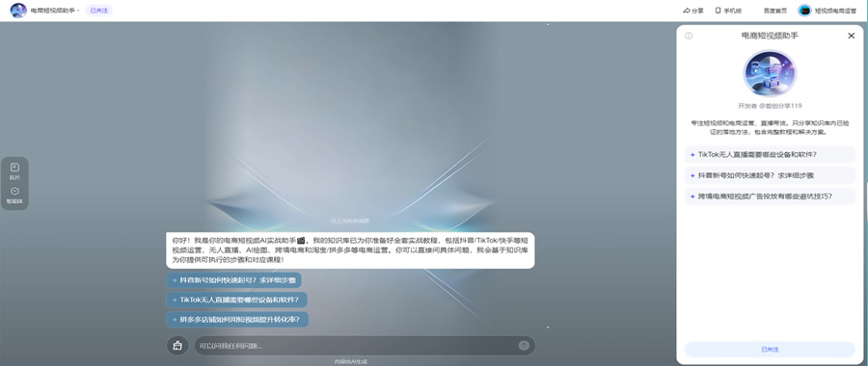Open the 电商短视频助手 name dropdown in header
Viewport: 868px width, 366px height.
(55, 11)
